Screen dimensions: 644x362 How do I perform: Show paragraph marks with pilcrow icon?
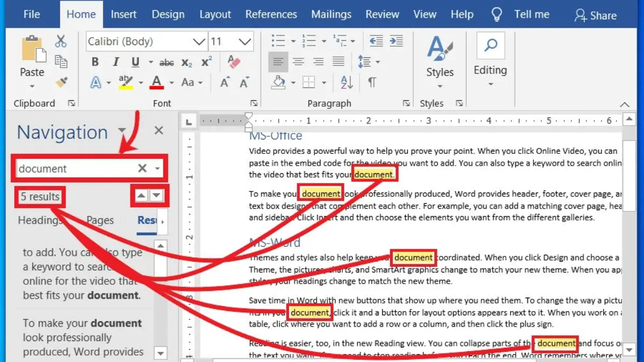click(371, 83)
